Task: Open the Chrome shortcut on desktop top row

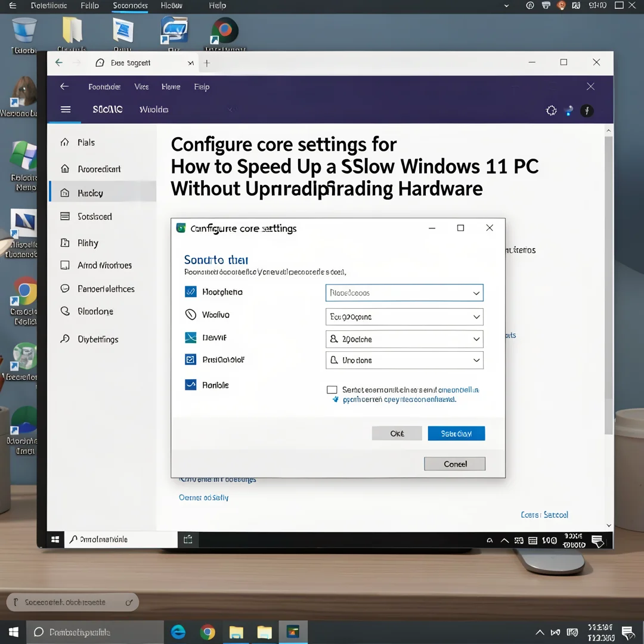Action: [x=224, y=30]
